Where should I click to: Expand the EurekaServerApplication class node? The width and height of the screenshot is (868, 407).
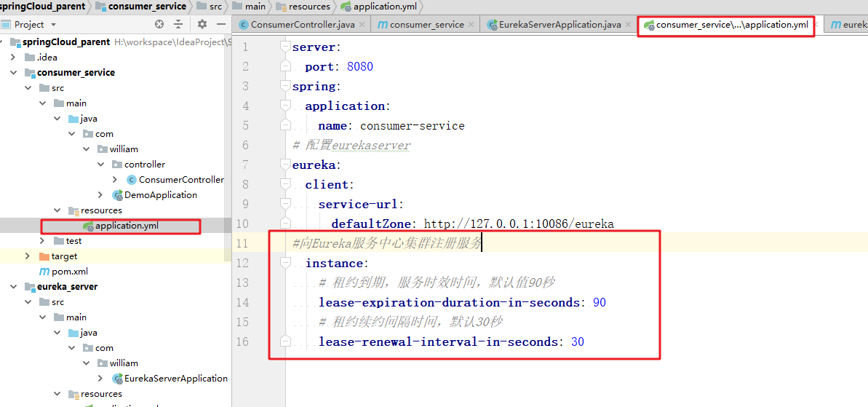100,379
